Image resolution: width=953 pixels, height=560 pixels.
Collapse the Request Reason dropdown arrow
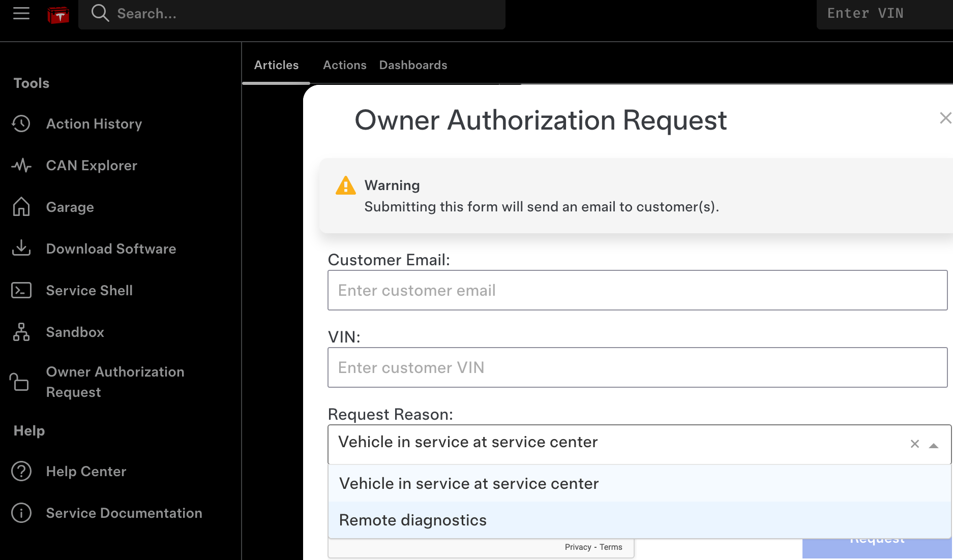[x=934, y=445]
